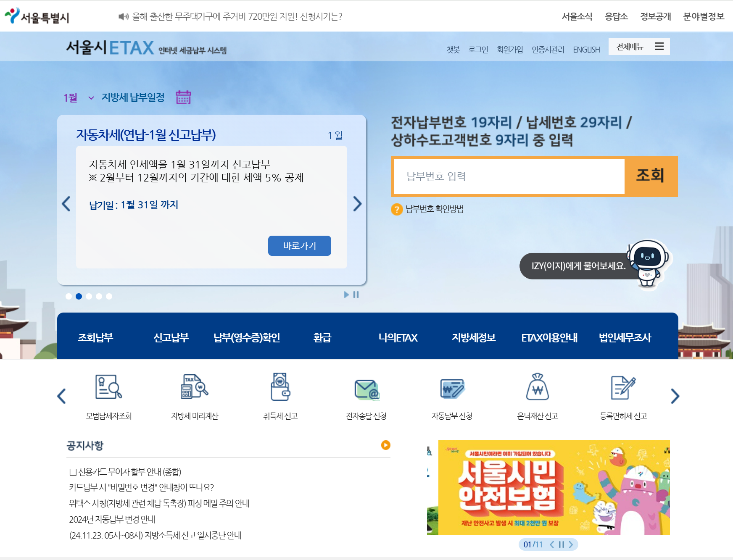Image resolution: width=733 pixels, height=560 pixels.
Task: Open 응답소 top menu
Action: point(616,16)
